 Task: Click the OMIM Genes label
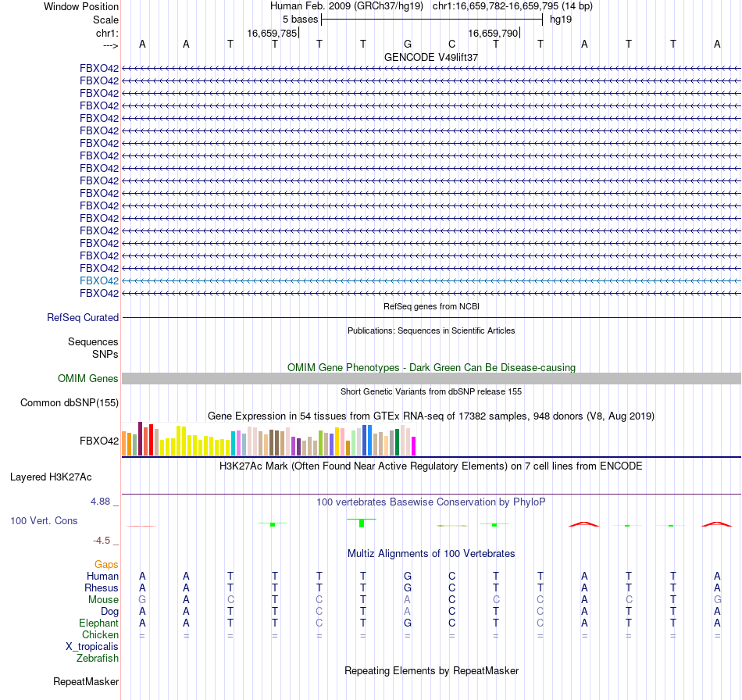click(87, 379)
